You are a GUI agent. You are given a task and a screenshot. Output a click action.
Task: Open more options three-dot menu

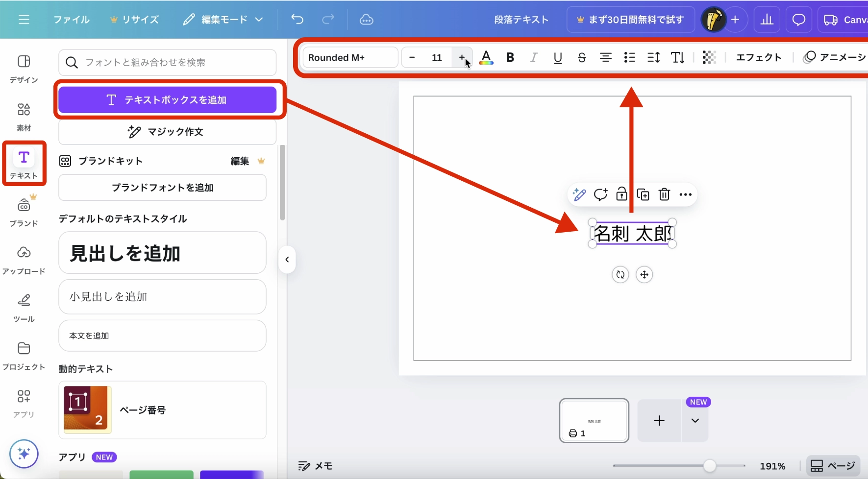[x=686, y=195]
